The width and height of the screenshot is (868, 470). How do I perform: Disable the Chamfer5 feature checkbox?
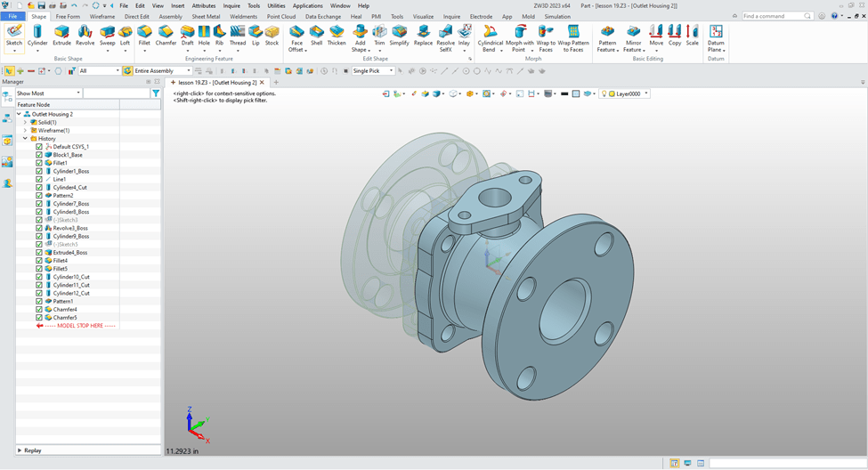click(39, 317)
